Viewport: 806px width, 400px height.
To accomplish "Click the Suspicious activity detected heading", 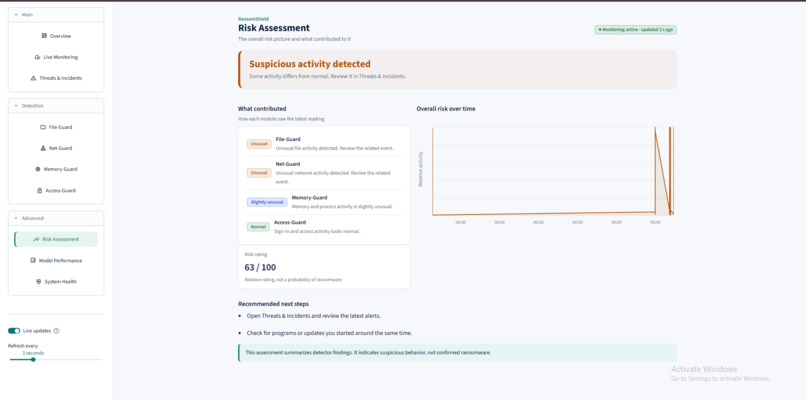I will tap(310, 64).
